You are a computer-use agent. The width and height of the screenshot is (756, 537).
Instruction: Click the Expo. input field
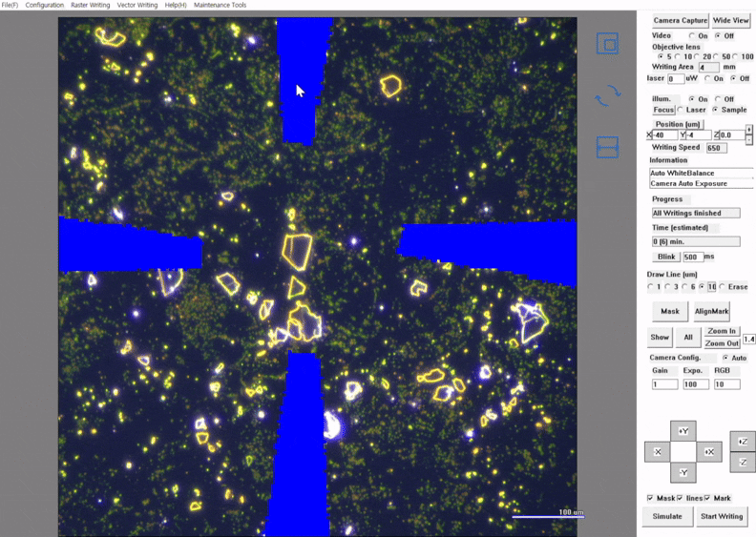click(x=696, y=384)
